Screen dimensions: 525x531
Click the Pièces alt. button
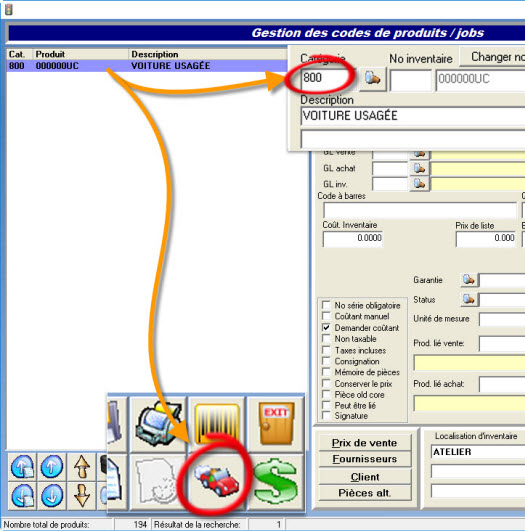coord(365,493)
